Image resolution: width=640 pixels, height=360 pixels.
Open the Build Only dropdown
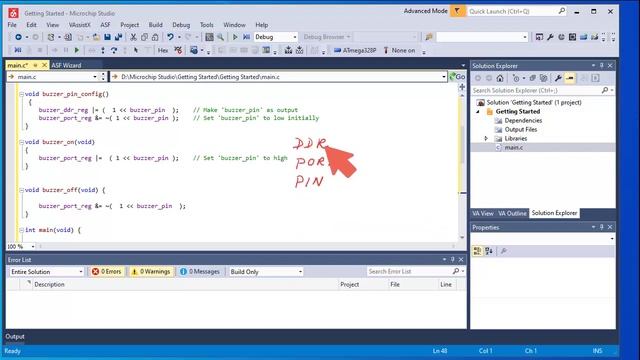coord(300,272)
